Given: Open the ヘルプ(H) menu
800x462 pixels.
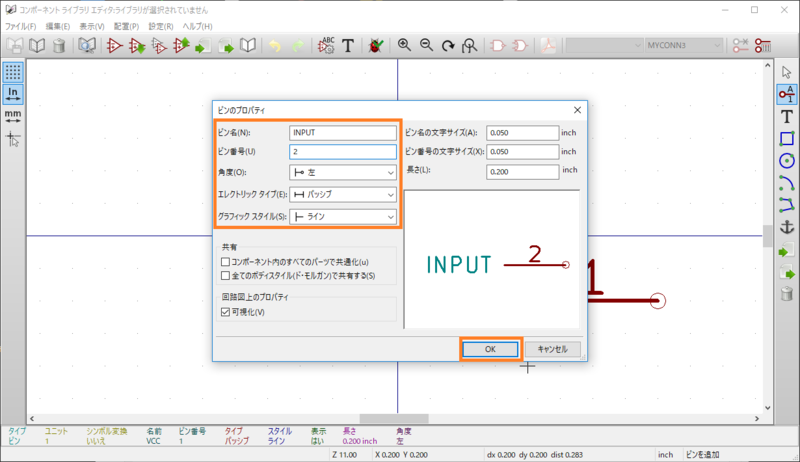Looking at the screenshot, I should point(197,26).
